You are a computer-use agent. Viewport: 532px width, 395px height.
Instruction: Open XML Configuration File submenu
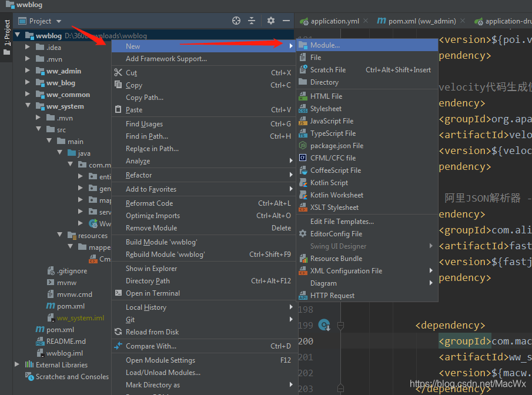tap(367, 271)
